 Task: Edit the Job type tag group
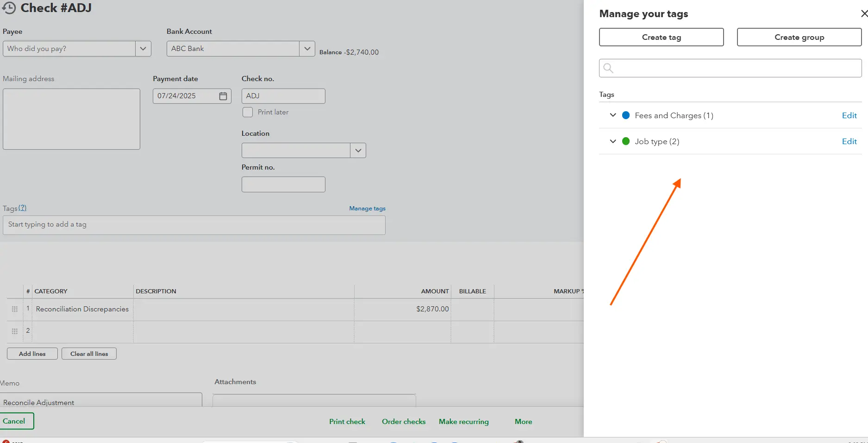click(x=849, y=141)
